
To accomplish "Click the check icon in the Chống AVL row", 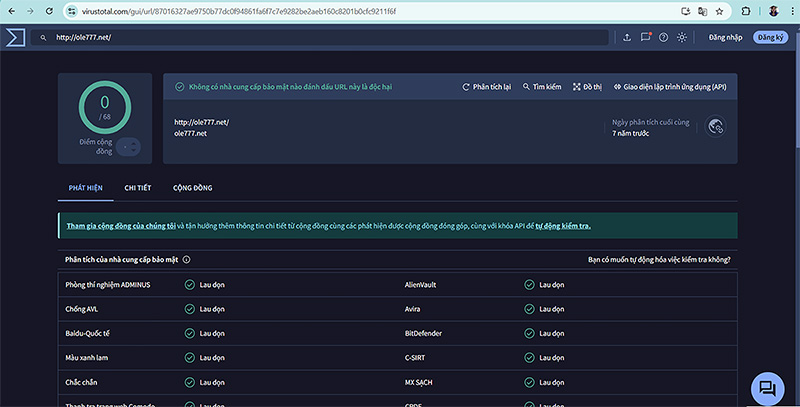I will [x=189, y=309].
